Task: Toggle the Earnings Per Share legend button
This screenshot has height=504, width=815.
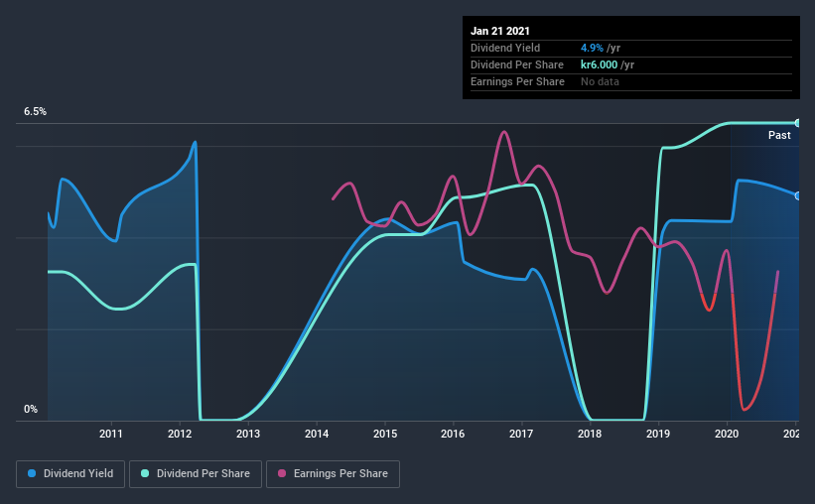Action: (333, 474)
